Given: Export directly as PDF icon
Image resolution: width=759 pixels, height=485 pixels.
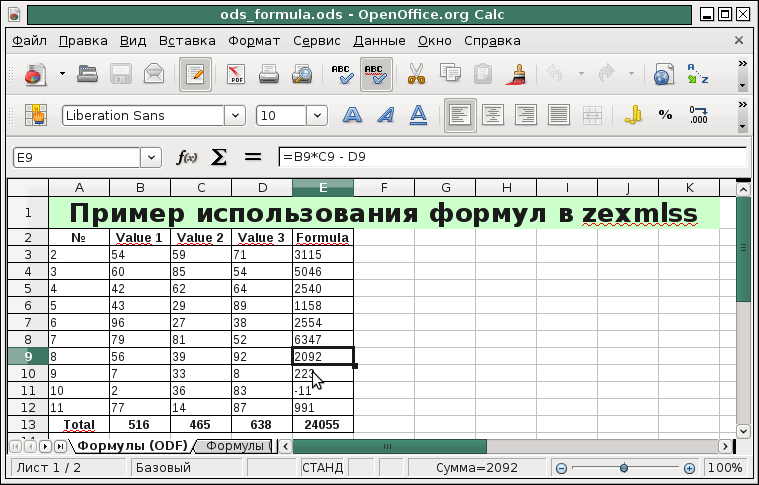Looking at the screenshot, I should 236,74.
